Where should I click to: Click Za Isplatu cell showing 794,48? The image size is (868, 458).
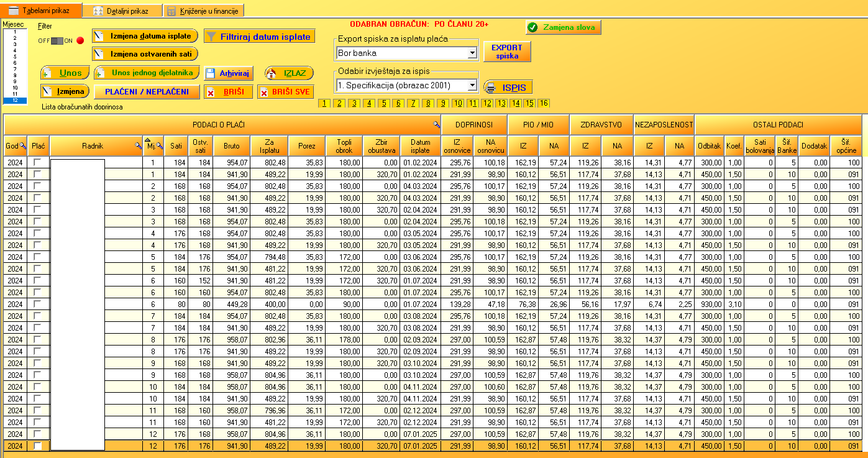click(x=269, y=257)
